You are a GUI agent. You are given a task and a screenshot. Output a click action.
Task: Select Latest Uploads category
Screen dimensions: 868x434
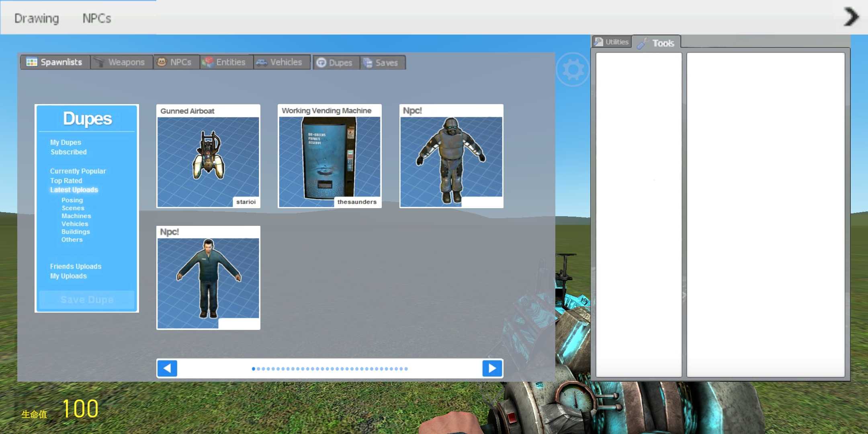(x=74, y=190)
